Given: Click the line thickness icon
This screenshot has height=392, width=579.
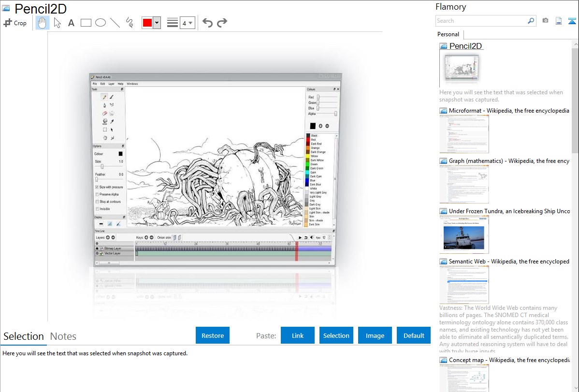Looking at the screenshot, I should (x=172, y=23).
